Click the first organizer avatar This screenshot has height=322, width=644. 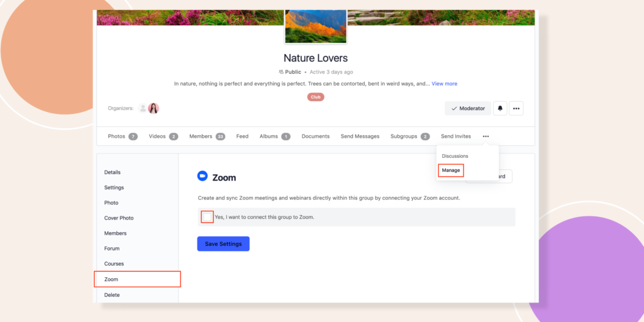(x=143, y=108)
